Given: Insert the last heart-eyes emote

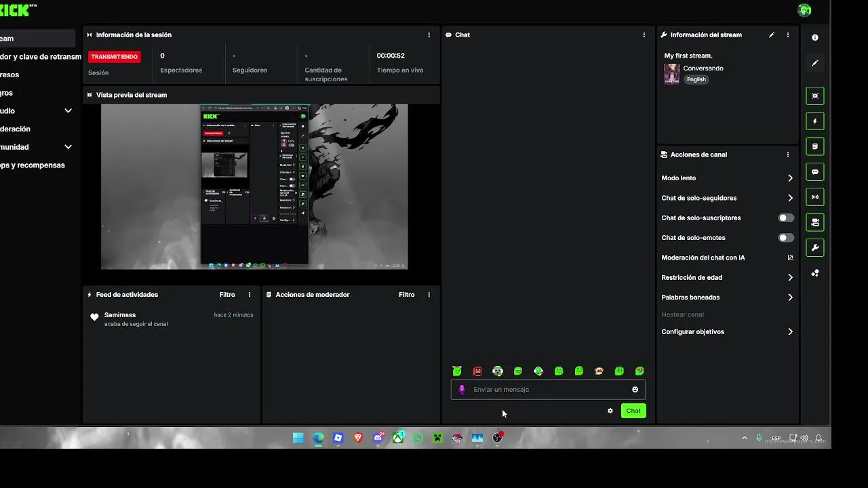Looking at the screenshot, I should [x=639, y=371].
